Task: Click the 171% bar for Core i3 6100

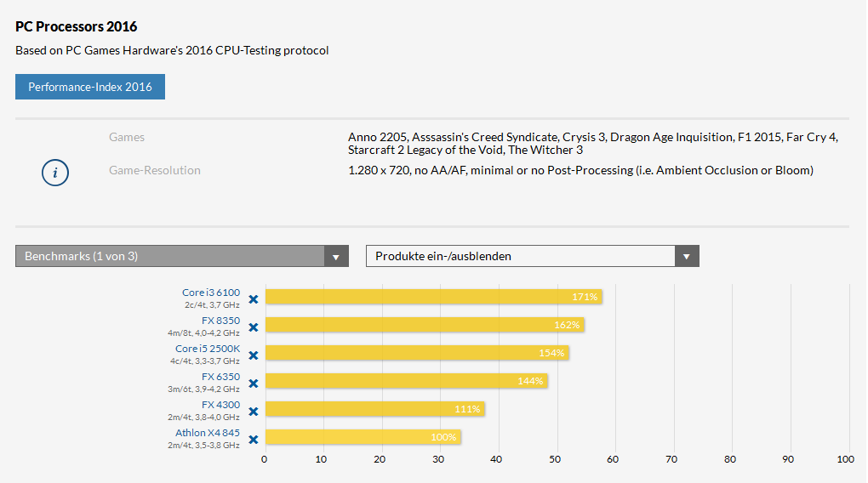Action: [433, 297]
